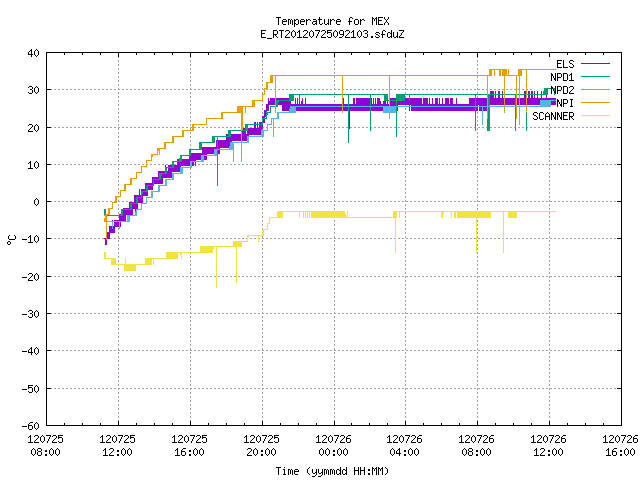Click the y-axis tick label -10
Viewport: 640px width, 480px height.
31,239
